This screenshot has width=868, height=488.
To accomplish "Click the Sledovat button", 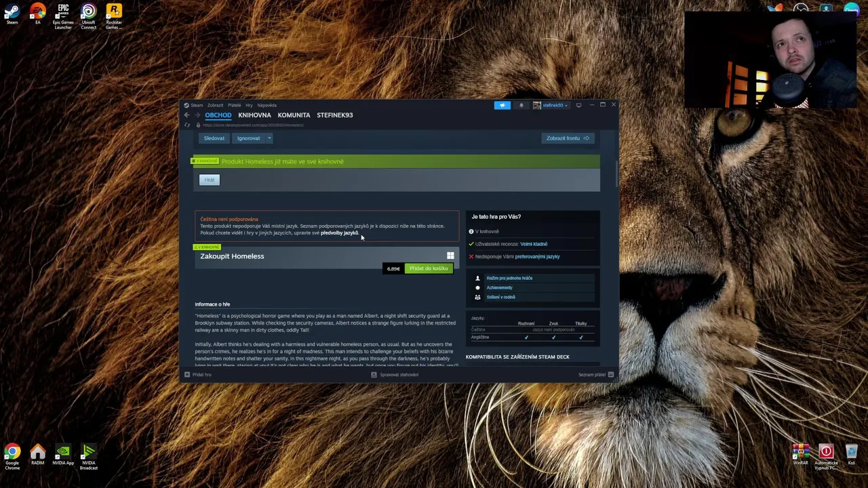I will point(214,138).
